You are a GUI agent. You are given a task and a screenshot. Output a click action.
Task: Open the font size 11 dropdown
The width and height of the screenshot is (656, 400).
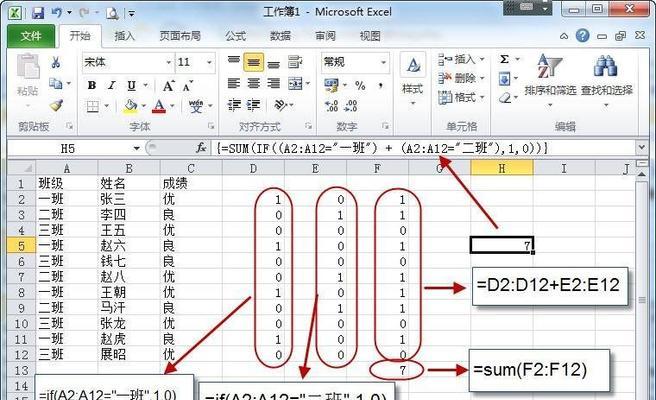(x=209, y=63)
